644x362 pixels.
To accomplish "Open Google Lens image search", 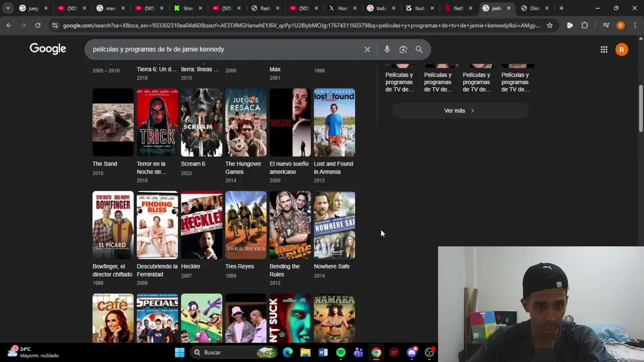I will coord(403,49).
